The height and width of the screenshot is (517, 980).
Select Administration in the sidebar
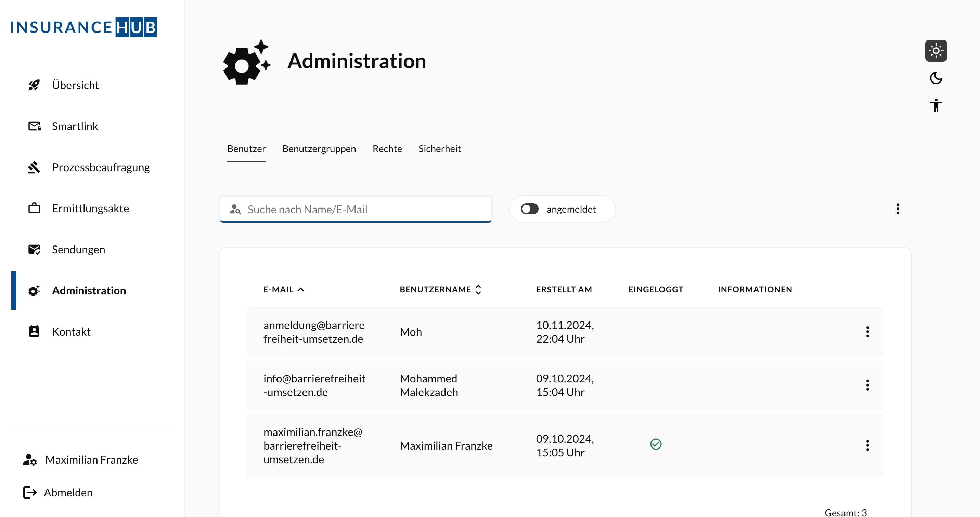pyautogui.click(x=89, y=290)
